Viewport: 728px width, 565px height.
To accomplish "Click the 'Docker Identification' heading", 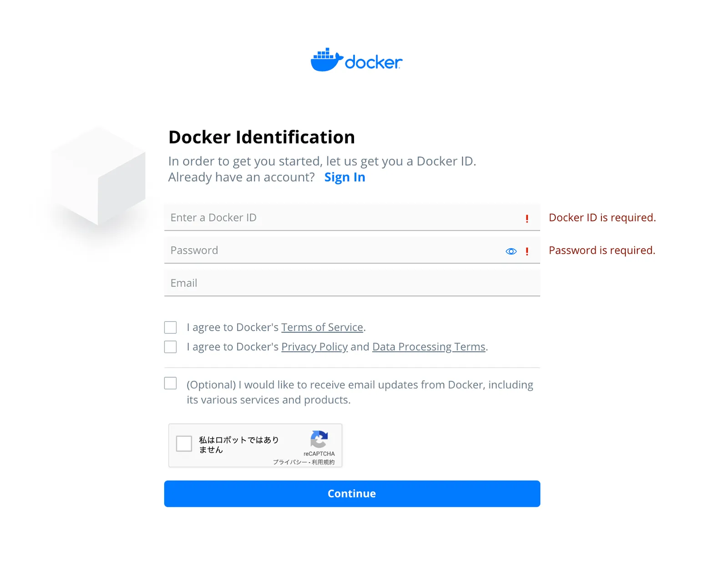I will [x=262, y=137].
